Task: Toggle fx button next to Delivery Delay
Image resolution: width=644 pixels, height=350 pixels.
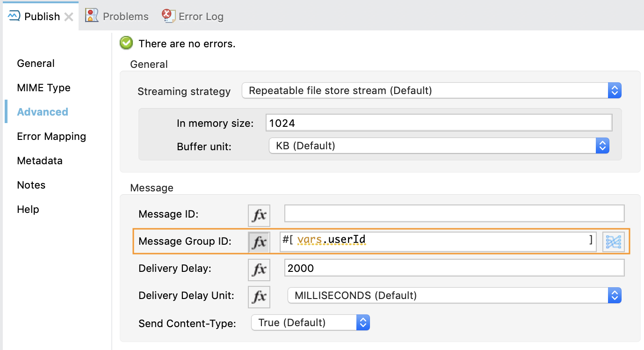Action: coord(259,269)
